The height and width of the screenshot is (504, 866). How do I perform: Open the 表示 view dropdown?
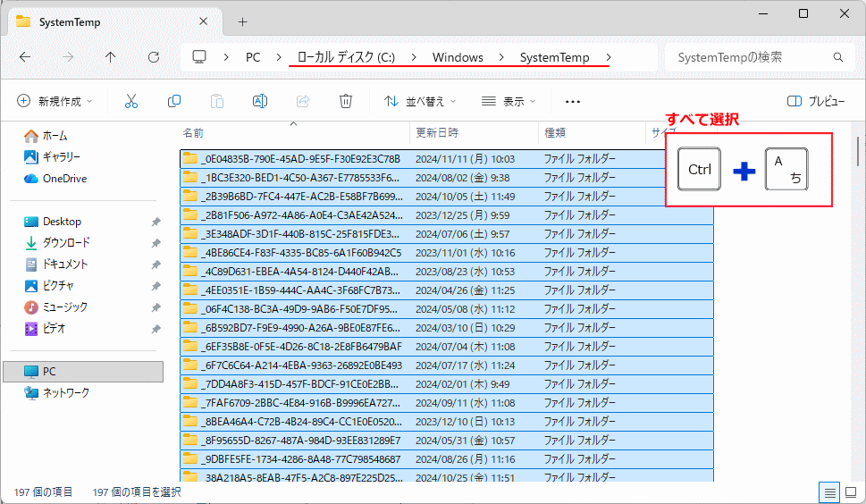click(x=509, y=101)
